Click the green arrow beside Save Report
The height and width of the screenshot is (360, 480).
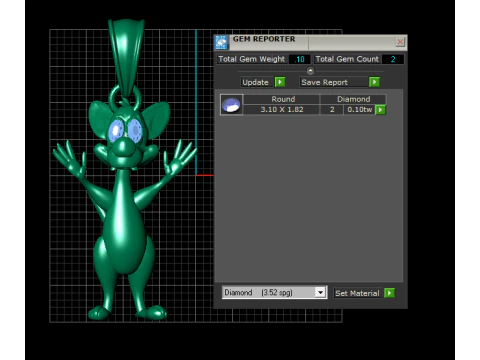[374, 82]
